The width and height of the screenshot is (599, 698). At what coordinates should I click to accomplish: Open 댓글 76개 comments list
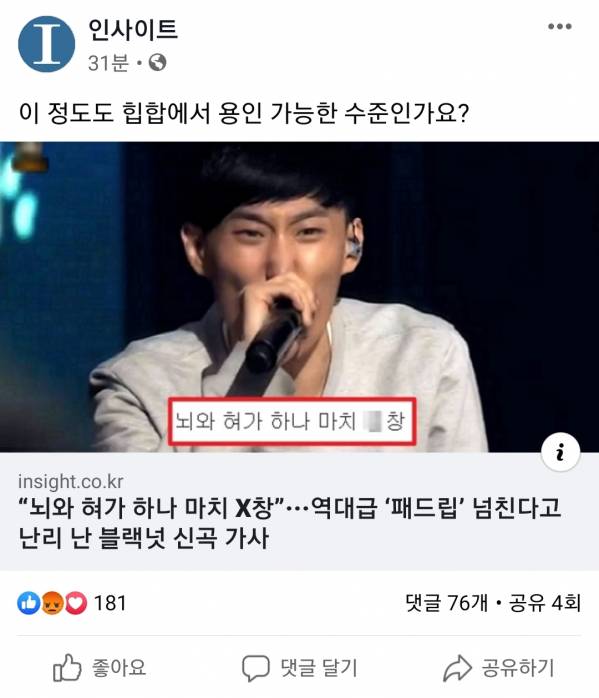446,603
